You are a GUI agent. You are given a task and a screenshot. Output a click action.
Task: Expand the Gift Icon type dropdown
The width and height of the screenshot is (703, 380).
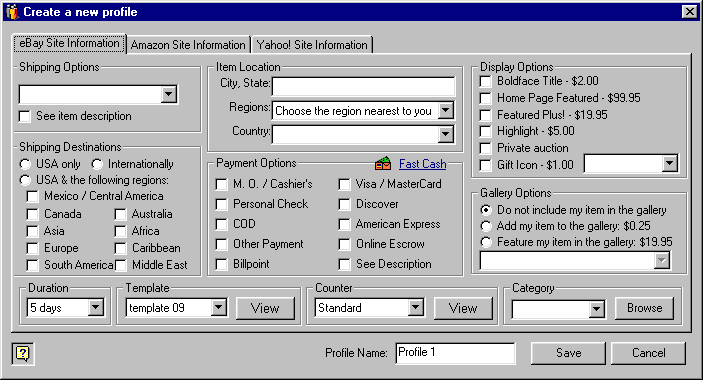coord(669,164)
